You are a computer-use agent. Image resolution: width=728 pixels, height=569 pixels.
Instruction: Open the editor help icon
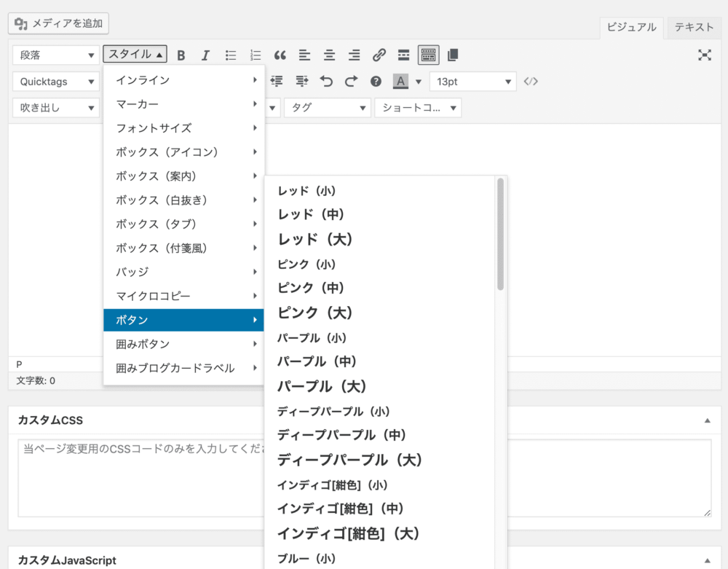pos(375,81)
